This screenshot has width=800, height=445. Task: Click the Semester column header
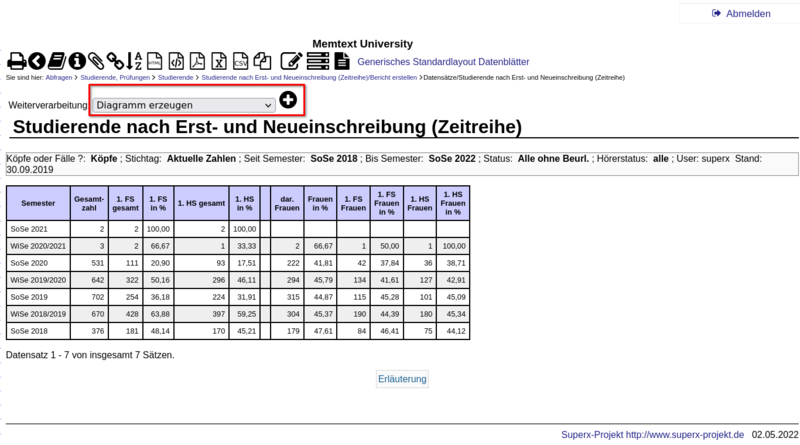(38, 203)
